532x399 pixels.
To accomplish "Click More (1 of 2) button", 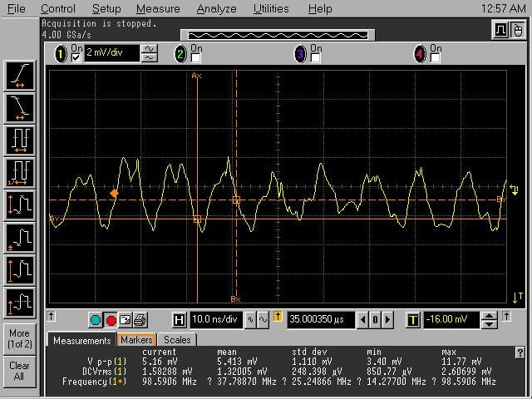I will 19,339.
